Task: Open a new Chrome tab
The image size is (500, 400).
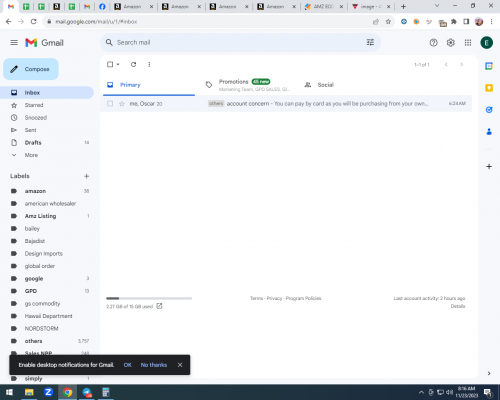Action: point(403,6)
